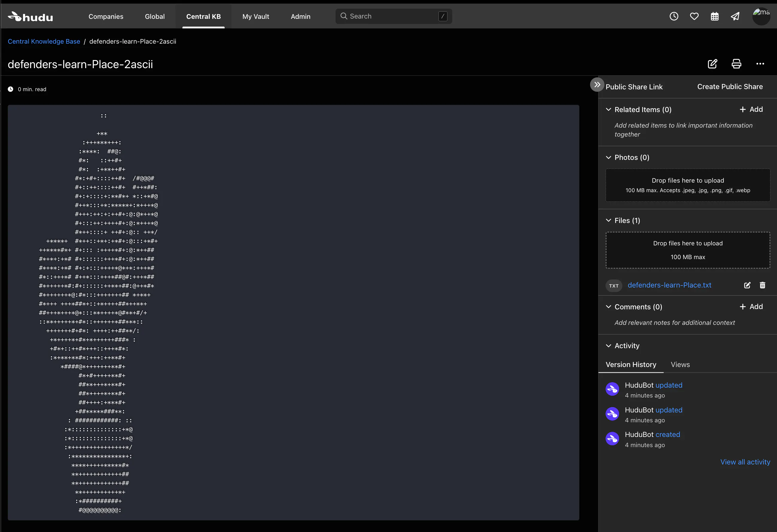Open the recent history clock icon

click(x=674, y=16)
